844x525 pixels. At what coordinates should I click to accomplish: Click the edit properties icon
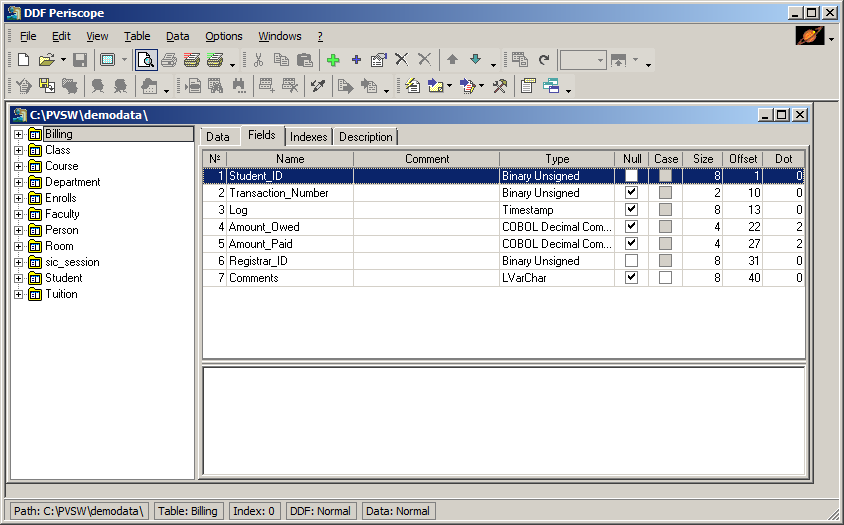click(378, 60)
